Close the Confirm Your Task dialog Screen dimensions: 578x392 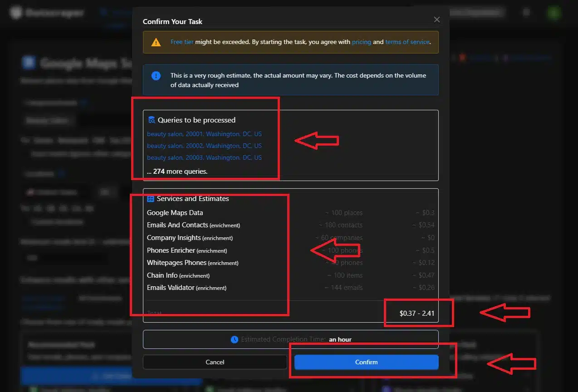(436, 20)
